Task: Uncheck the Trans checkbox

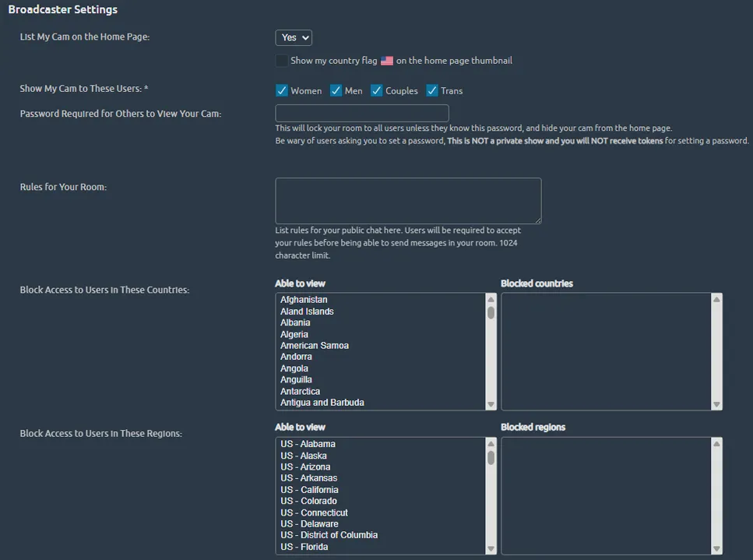Action: pyautogui.click(x=431, y=90)
